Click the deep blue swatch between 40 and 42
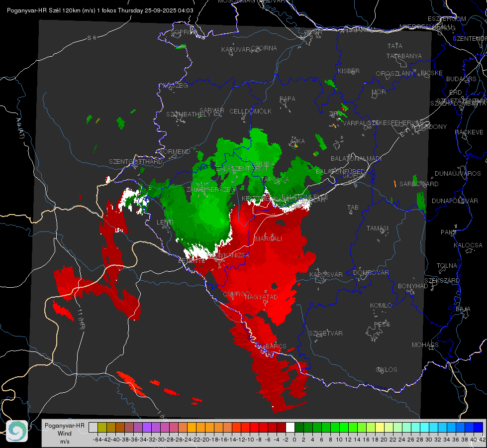Screen dimensions: 487x448 (x=479, y=427)
